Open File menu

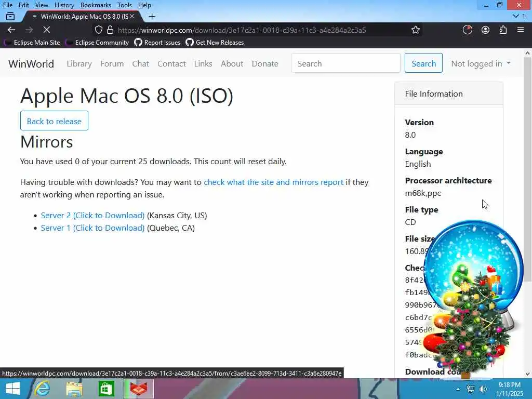(7, 5)
